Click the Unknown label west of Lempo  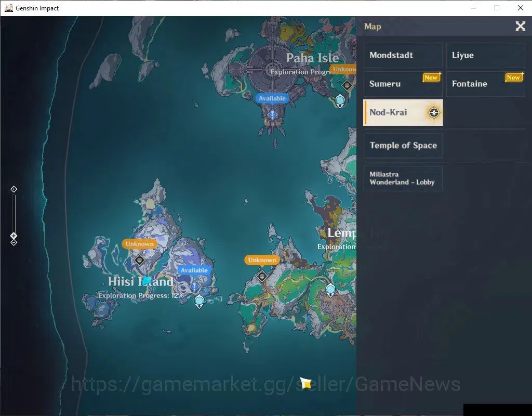[262, 260]
